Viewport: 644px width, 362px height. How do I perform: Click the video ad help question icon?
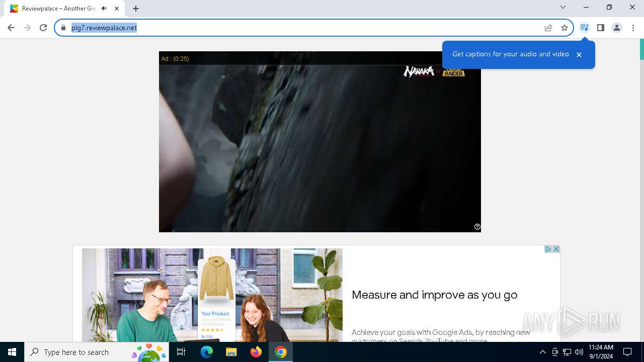click(477, 227)
